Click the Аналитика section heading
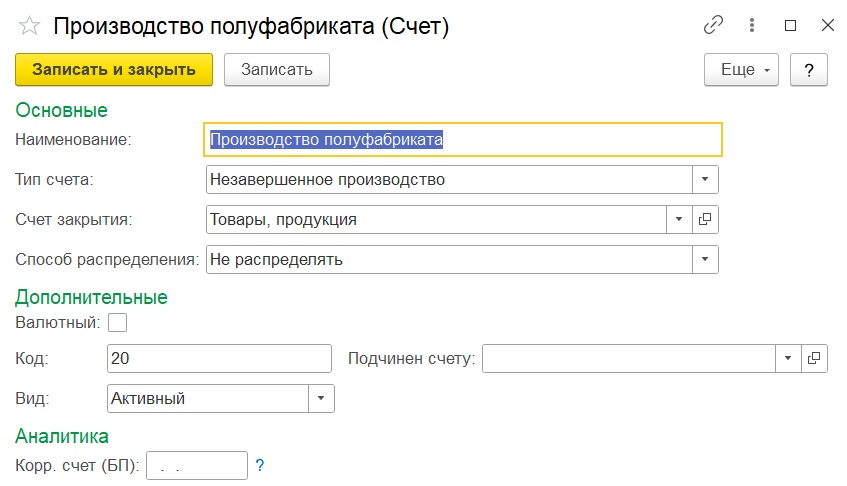Image resolution: width=847 pixels, height=486 pixels. (62, 436)
